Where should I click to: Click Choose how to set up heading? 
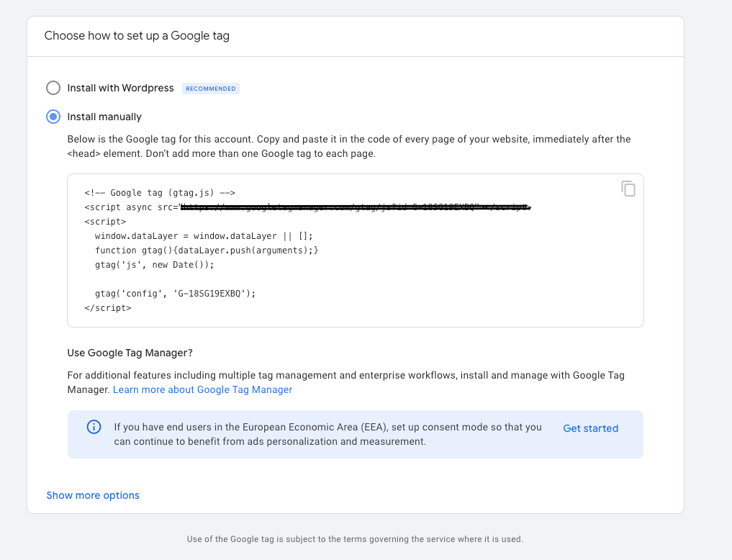137,36
